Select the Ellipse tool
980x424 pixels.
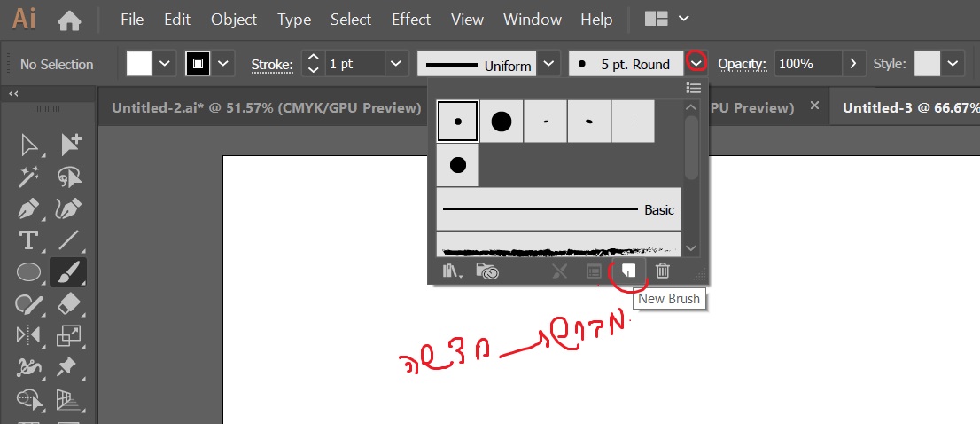tap(29, 272)
